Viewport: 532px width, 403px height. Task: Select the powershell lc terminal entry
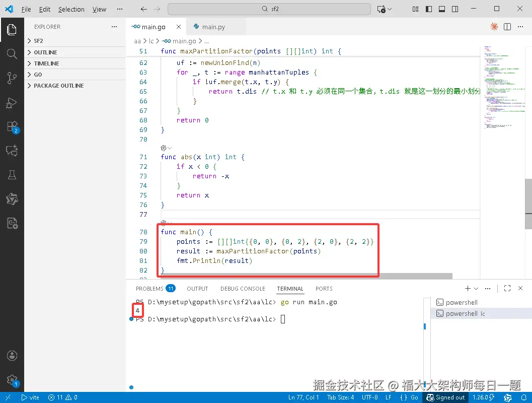click(481, 313)
